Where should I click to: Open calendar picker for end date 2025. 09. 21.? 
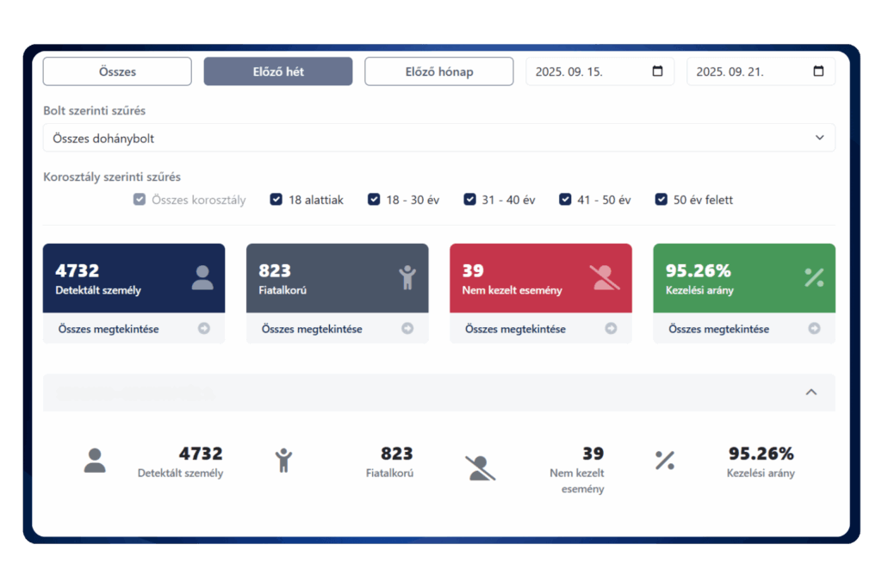pos(818,71)
